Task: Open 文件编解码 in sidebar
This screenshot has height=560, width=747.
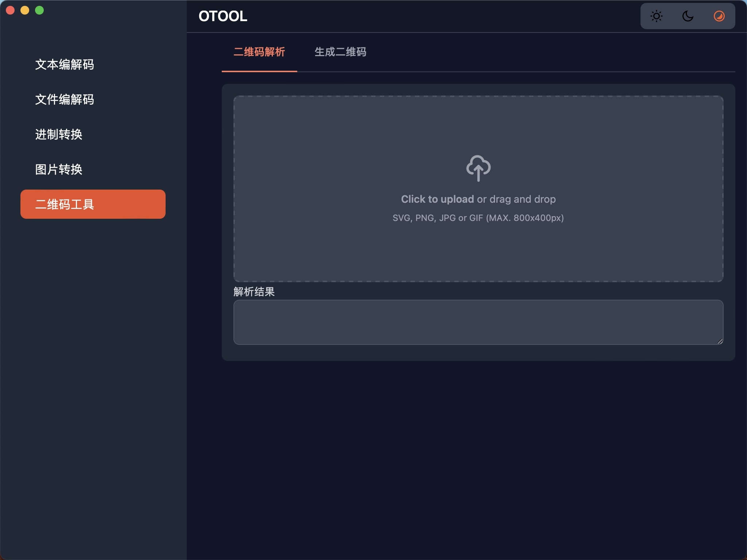Action: pos(65,100)
